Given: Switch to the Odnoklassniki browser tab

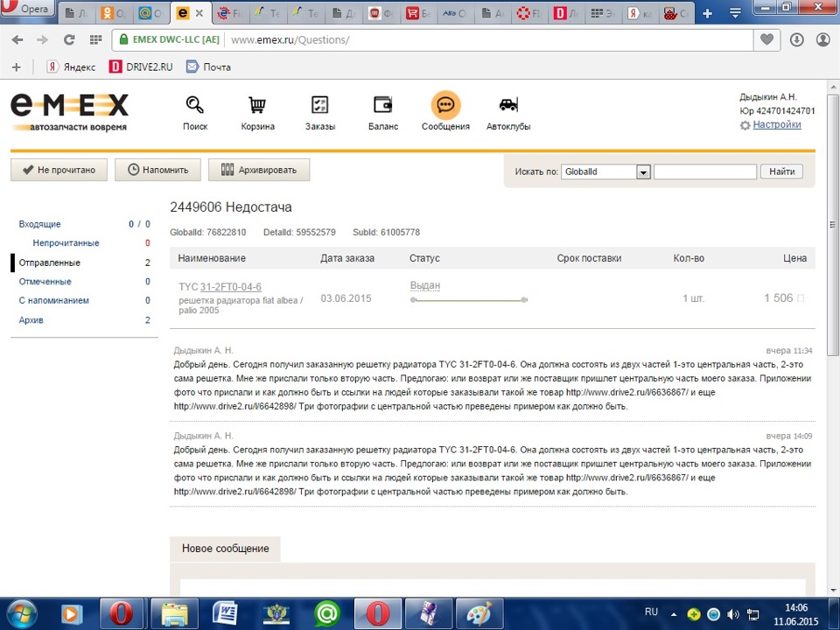Looking at the screenshot, I should [114, 13].
